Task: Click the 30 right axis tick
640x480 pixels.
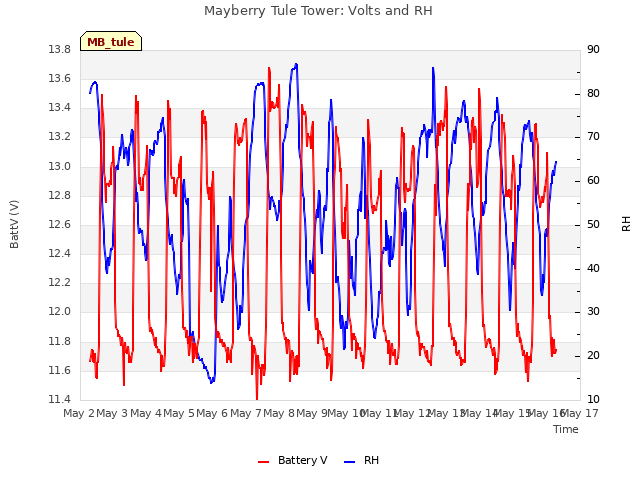Action: [593, 311]
